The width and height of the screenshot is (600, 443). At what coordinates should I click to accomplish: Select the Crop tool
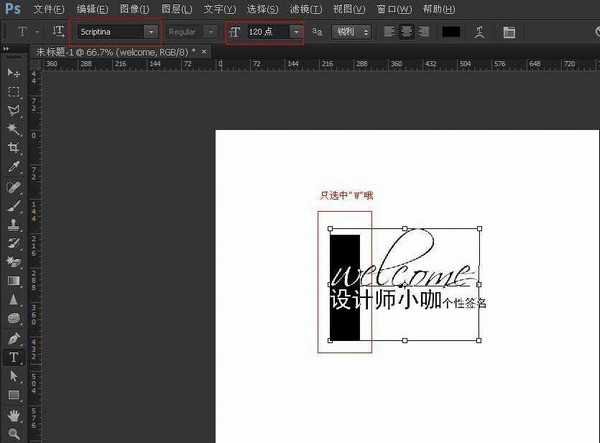[x=14, y=147]
